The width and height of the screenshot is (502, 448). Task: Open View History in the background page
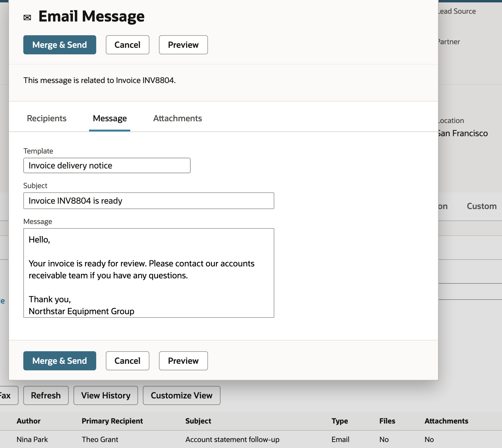[106, 395]
